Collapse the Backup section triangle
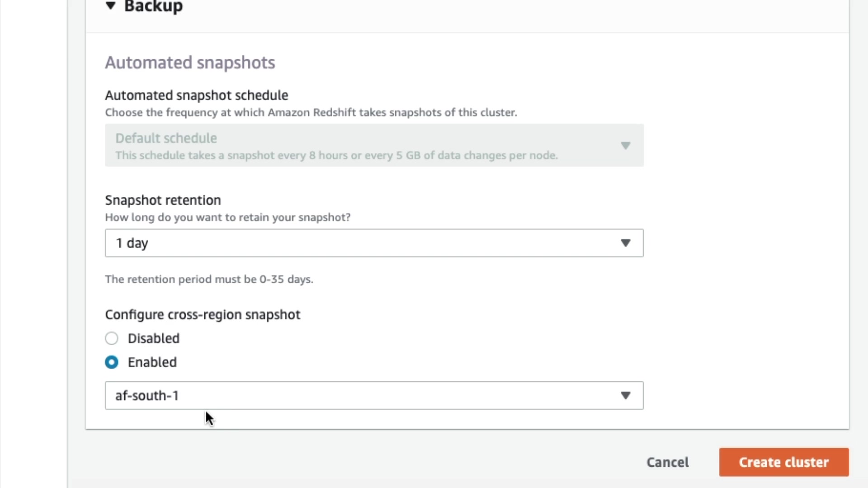 [x=110, y=6]
